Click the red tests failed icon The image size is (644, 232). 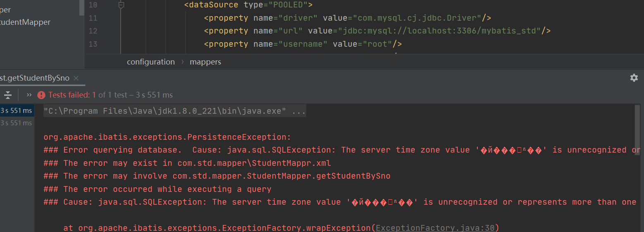point(41,95)
